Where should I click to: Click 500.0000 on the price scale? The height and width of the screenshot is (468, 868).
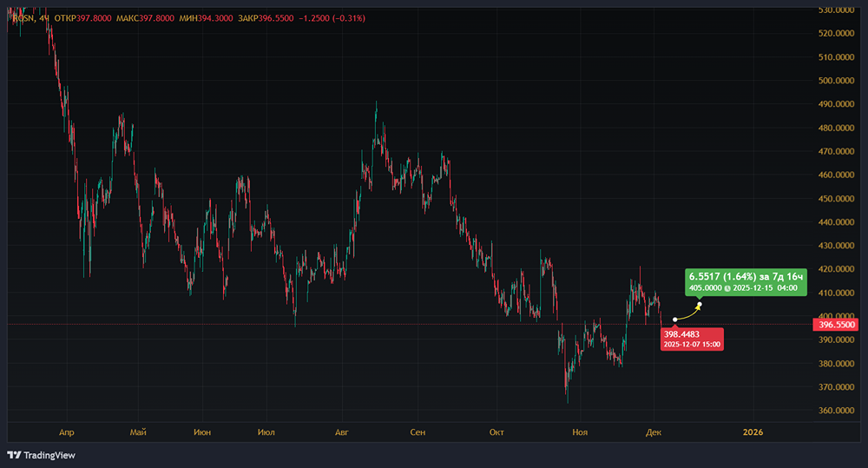[836, 80]
